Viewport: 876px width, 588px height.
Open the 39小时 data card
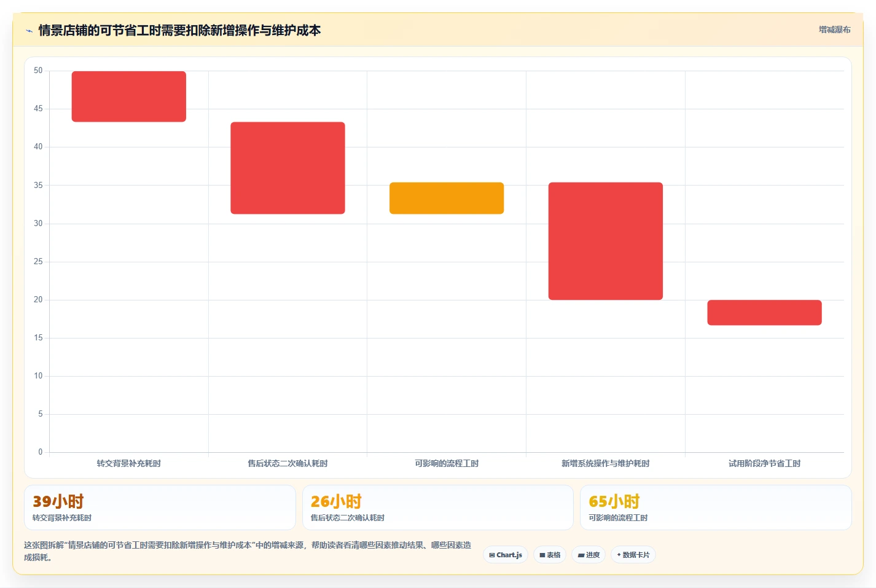pos(160,508)
